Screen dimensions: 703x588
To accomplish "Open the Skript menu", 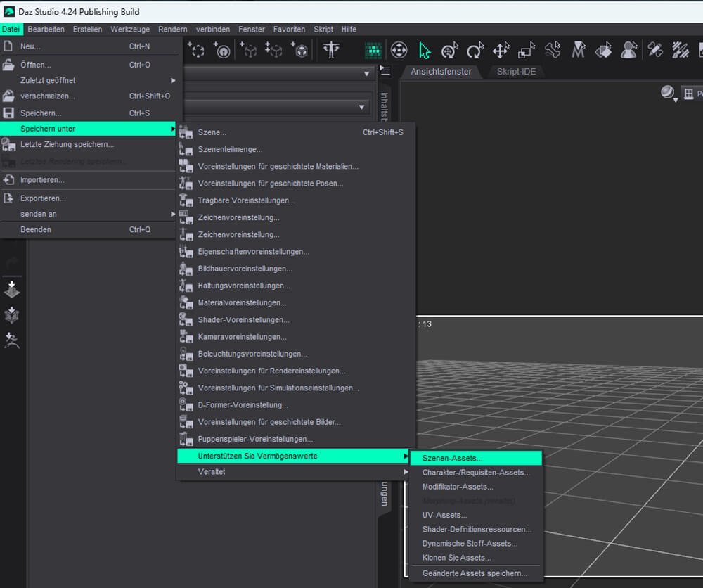I will click(323, 29).
